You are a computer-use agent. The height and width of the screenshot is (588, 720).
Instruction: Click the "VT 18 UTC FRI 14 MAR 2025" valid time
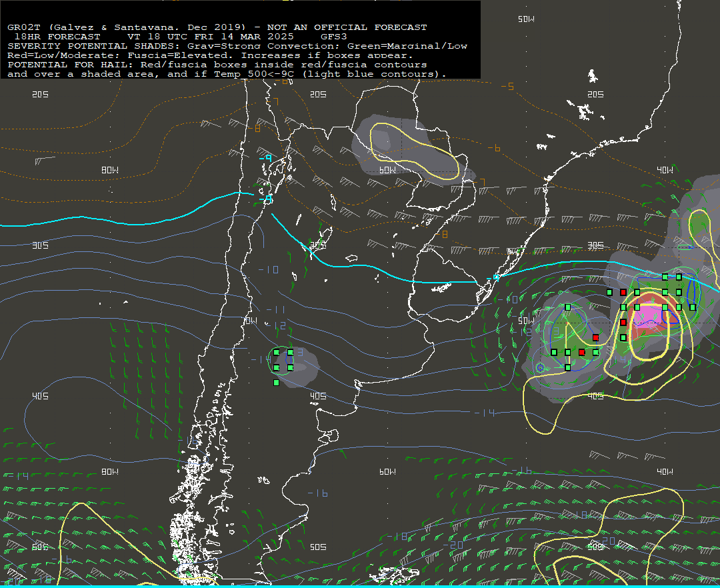click(x=211, y=36)
